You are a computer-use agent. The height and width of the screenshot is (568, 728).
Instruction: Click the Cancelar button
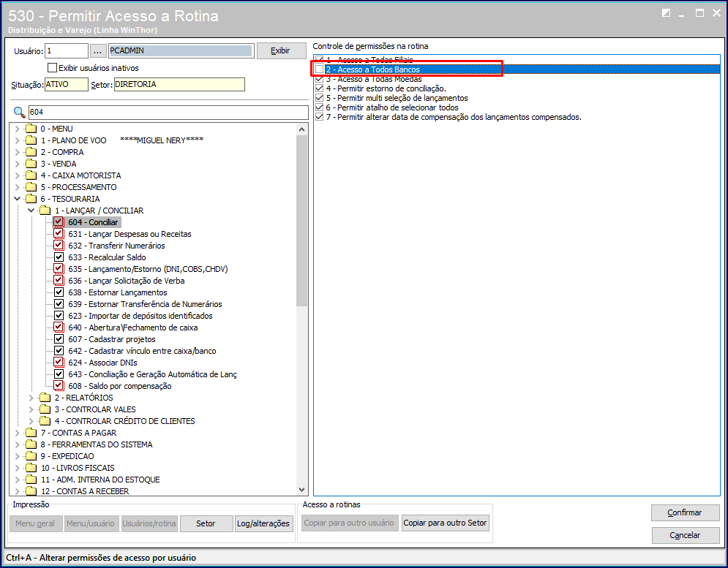tap(685, 535)
